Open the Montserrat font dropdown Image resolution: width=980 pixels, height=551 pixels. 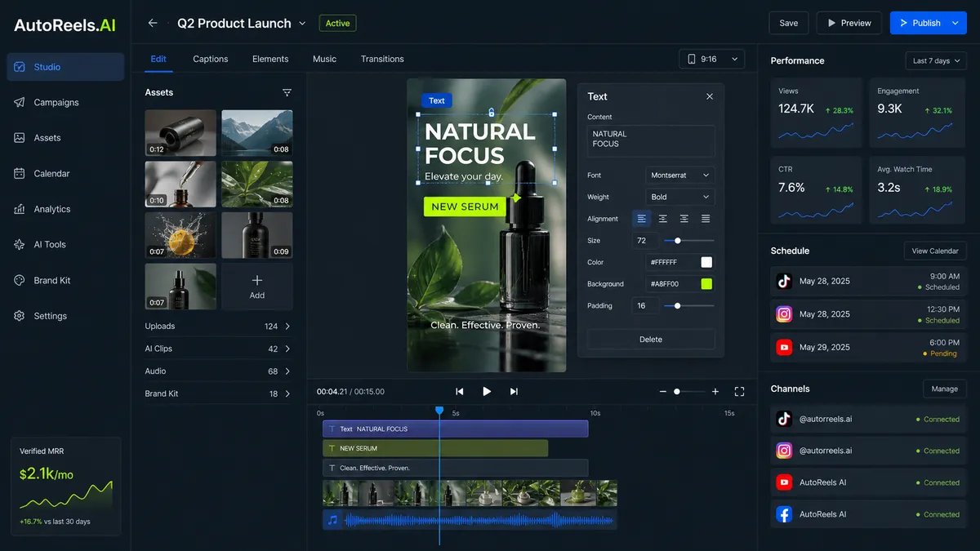(x=680, y=176)
